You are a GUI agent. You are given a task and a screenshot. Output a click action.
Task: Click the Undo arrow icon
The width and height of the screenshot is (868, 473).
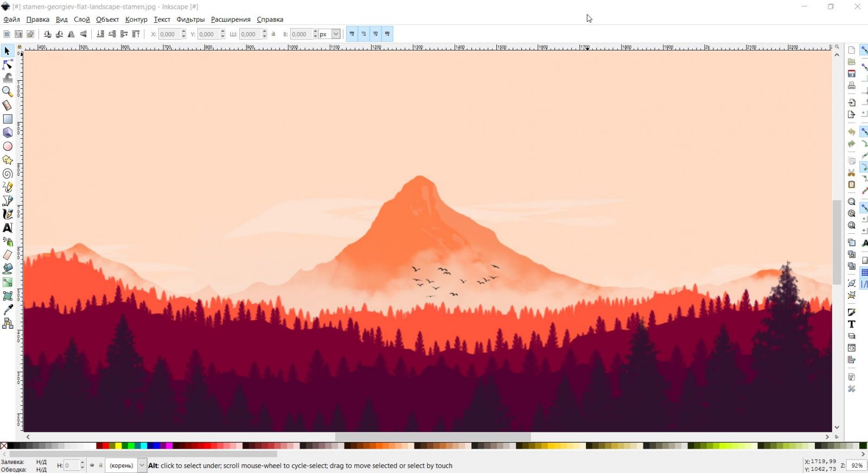pyautogui.click(x=852, y=132)
